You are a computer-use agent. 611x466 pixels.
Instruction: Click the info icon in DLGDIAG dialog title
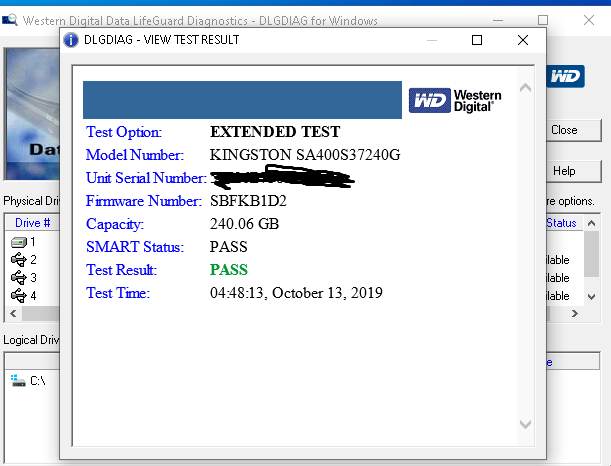pyautogui.click(x=71, y=40)
